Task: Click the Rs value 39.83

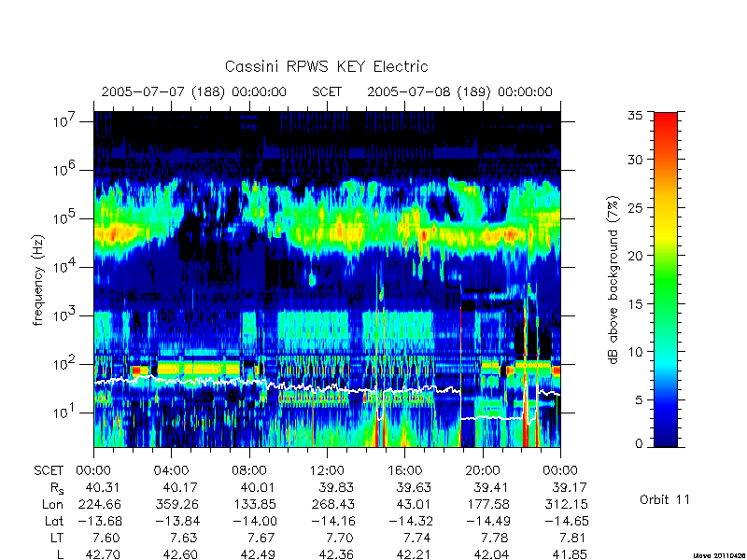Action: 336,487
